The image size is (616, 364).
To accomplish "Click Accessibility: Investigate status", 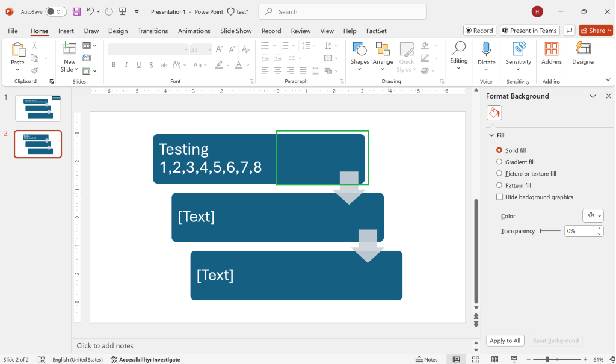I will pos(145,359).
